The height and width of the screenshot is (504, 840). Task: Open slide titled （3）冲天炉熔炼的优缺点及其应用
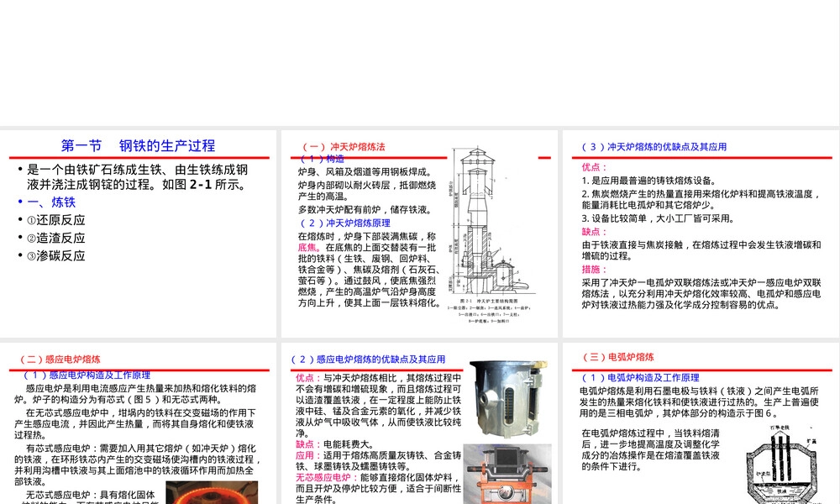[x=701, y=233]
